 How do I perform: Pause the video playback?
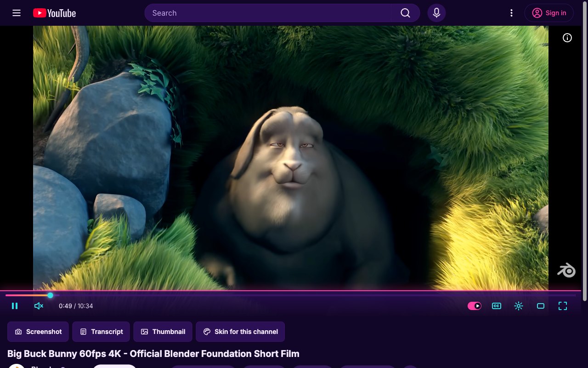15,306
